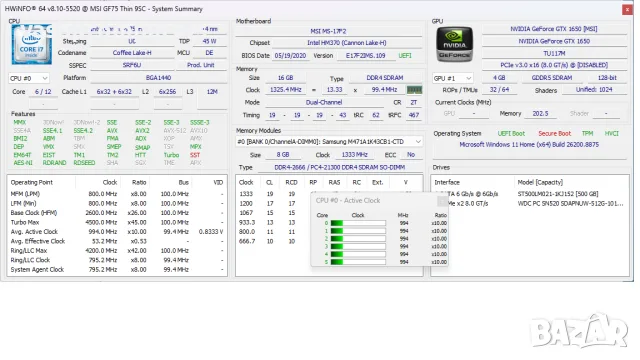640x360 pixels.
Task: Click Microsoft Windows 11 Home build text
Action: (529, 144)
